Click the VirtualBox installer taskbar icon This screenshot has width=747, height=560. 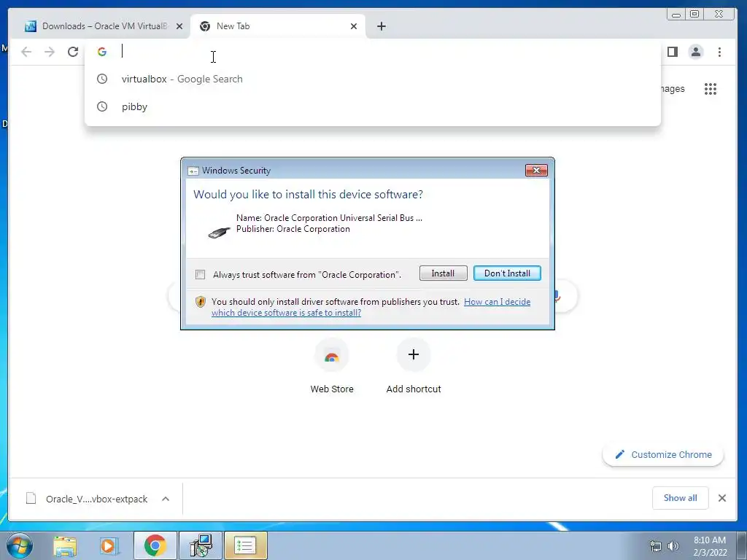(201, 545)
